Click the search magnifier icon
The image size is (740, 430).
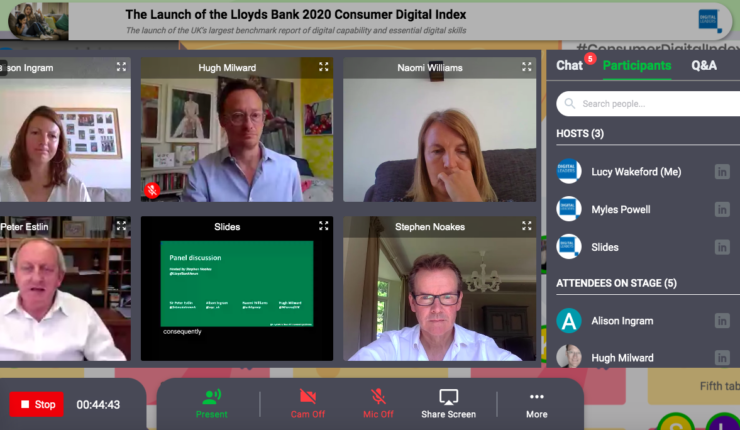570,103
